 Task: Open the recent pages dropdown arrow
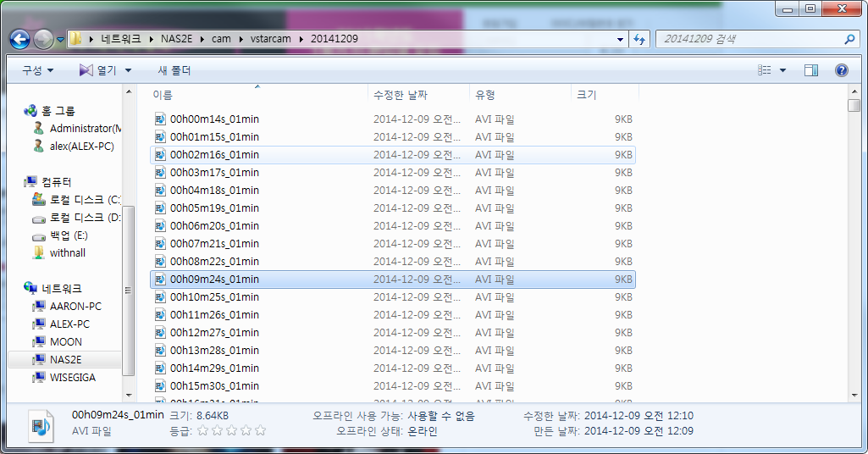tap(60, 40)
